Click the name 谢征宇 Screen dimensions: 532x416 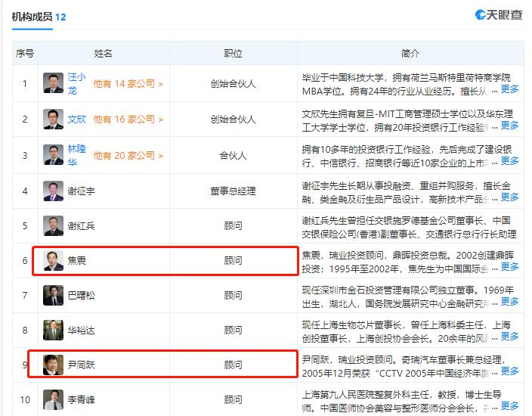tap(81, 191)
